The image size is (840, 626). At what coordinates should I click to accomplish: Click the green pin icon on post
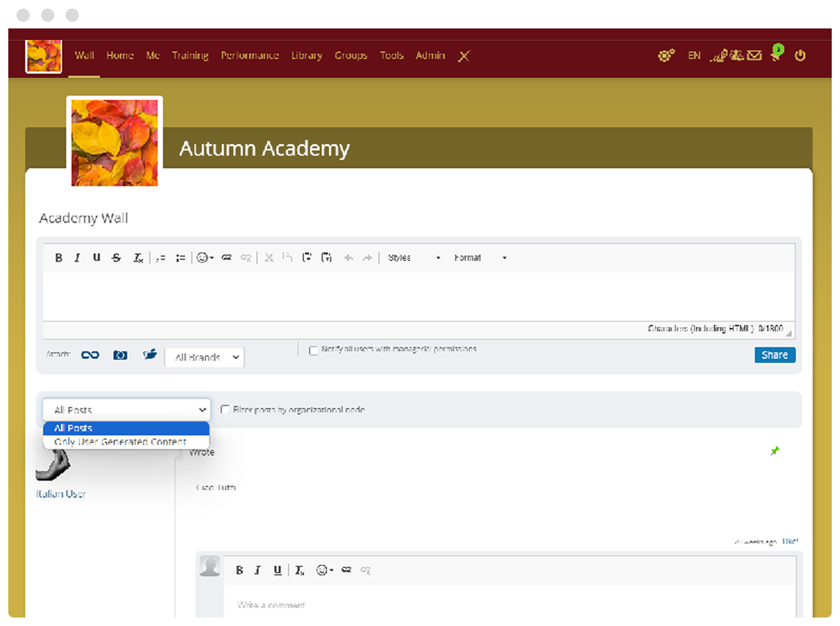click(775, 451)
